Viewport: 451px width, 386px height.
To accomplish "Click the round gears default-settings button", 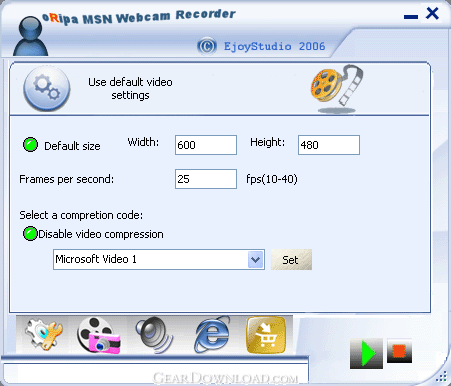I will [x=47, y=89].
